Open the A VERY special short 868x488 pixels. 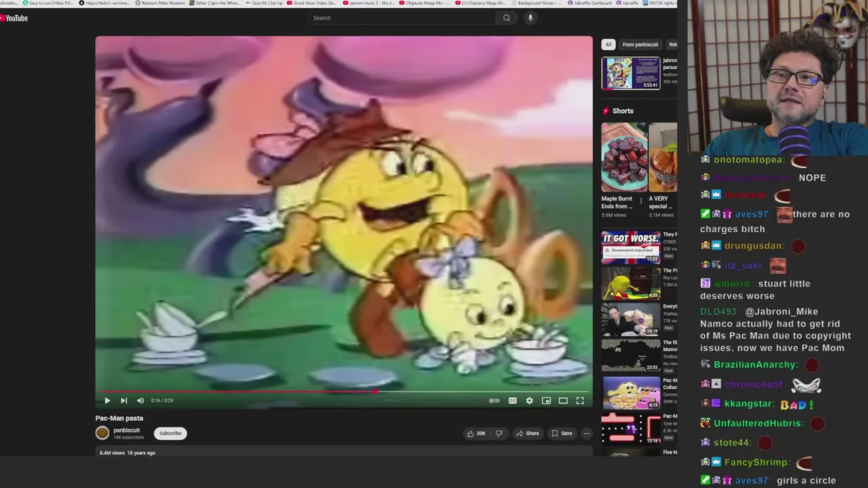[663, 157]
